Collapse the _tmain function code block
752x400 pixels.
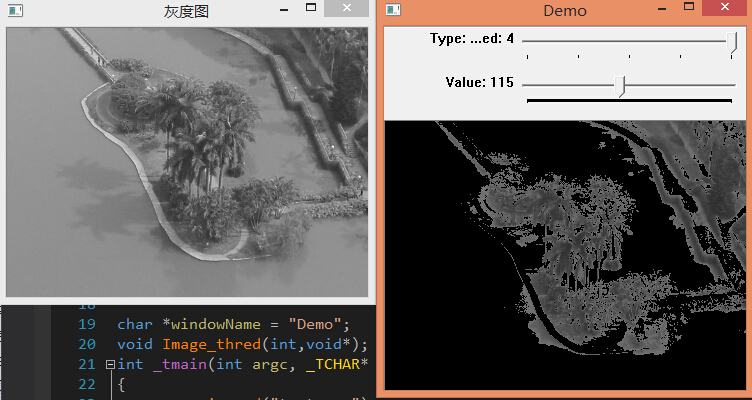[x=110, y=365]
